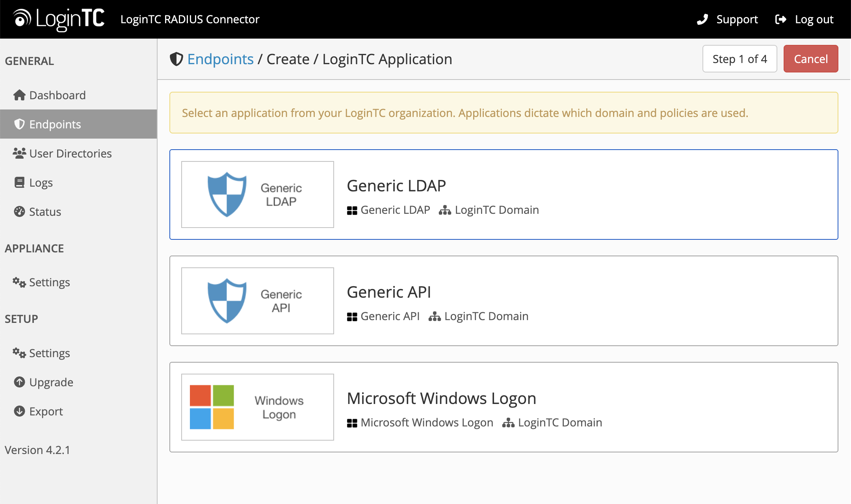
Task: Select Endpoints in the sidebar
Action: pos(55,124)
